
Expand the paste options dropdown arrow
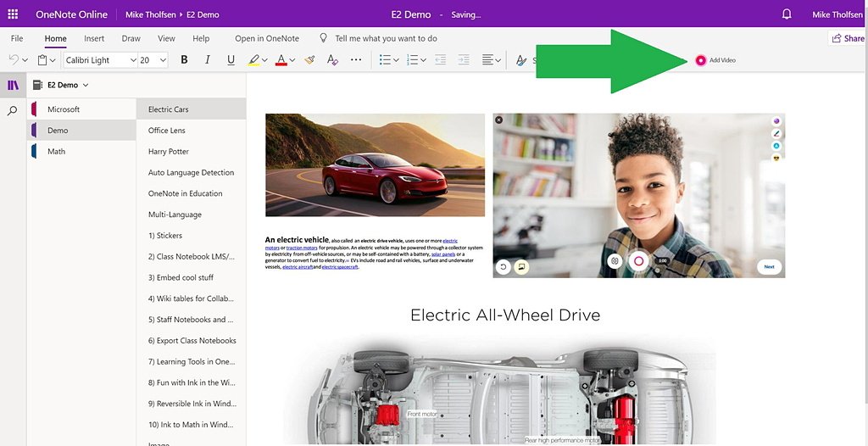point(53,60)
